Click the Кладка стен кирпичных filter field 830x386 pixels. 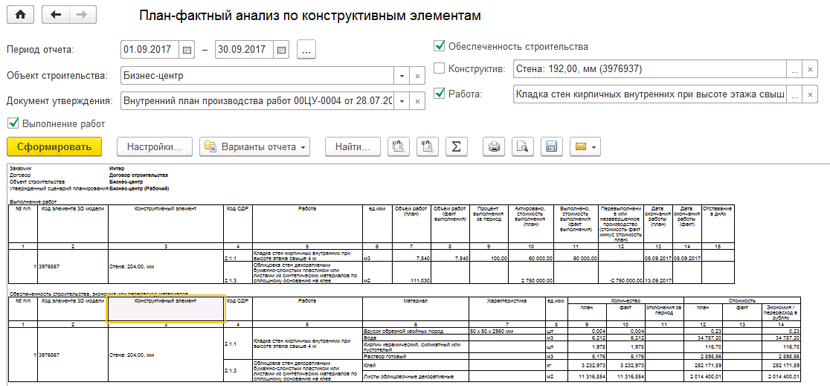point(650,94)
